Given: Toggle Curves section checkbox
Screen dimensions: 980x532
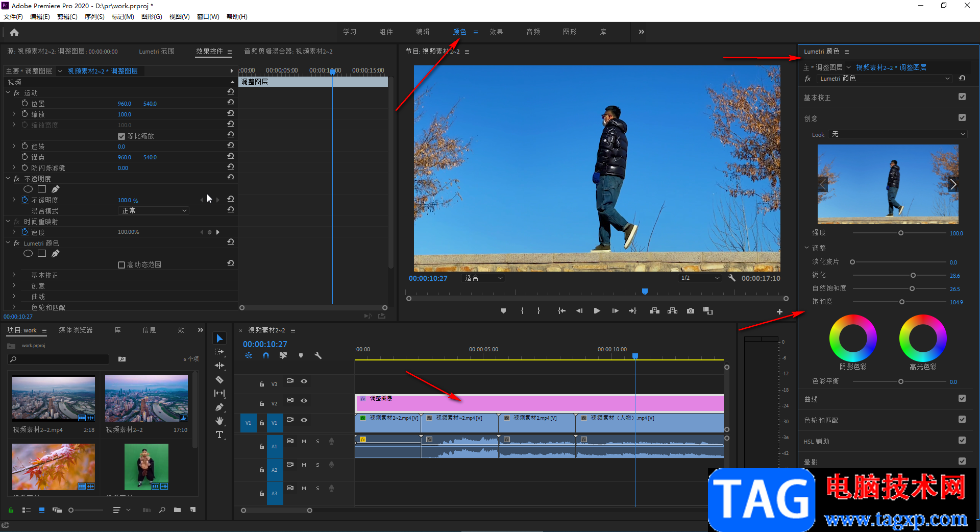Looking at the screenshot, I should 962,398.
